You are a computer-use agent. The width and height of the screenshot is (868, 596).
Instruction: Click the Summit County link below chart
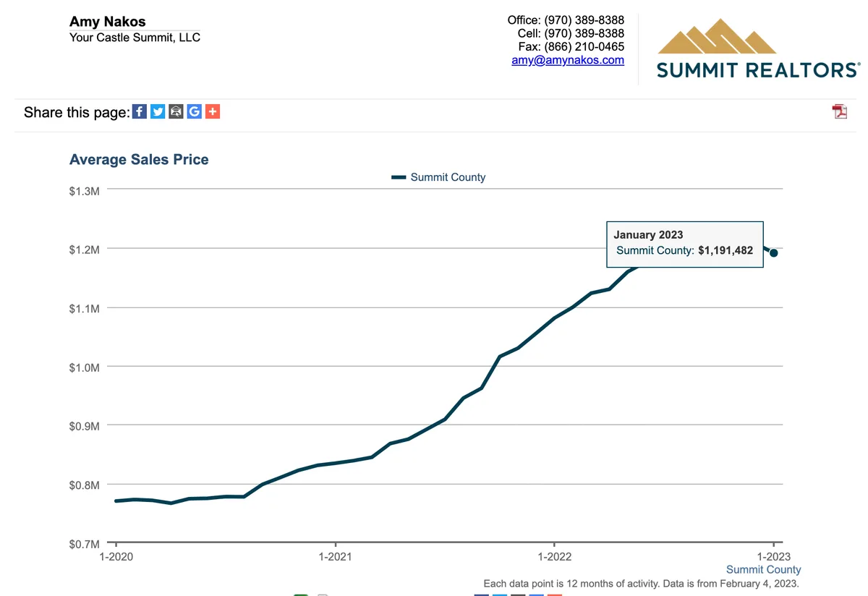(x=763, y=569)
